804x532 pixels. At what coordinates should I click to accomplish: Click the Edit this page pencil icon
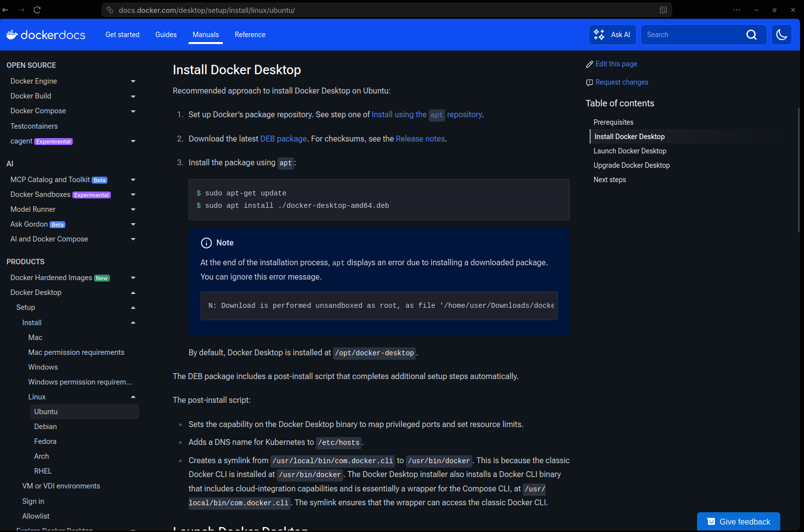coord(590,64)
